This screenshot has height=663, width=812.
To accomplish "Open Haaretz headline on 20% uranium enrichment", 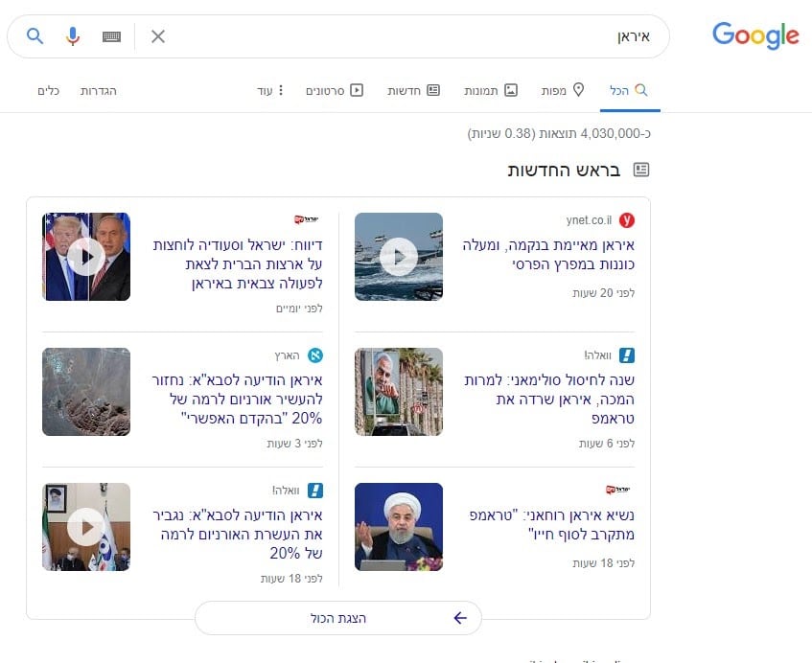I will [237, 399].
